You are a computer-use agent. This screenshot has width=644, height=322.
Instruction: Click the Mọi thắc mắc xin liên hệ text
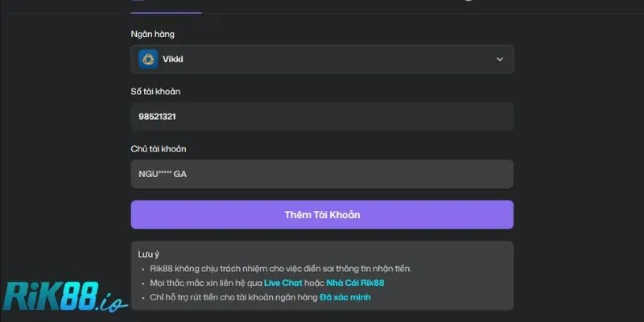[205, 283]
